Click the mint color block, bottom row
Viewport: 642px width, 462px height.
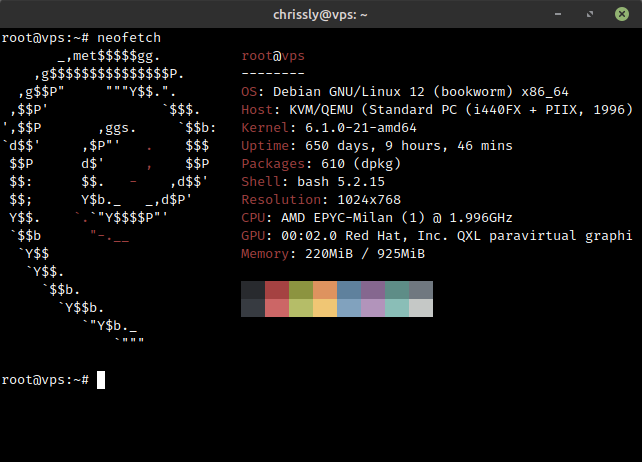pos(397,308)
